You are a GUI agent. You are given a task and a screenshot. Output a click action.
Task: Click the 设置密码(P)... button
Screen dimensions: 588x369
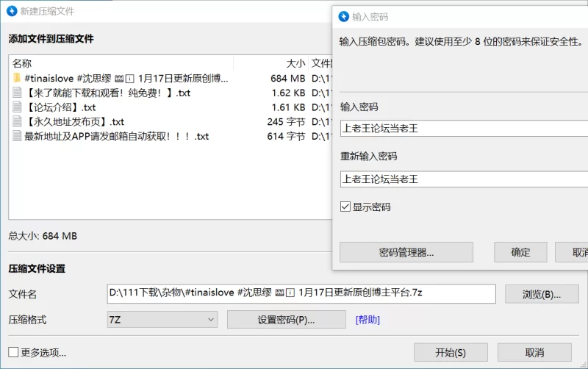286,320
